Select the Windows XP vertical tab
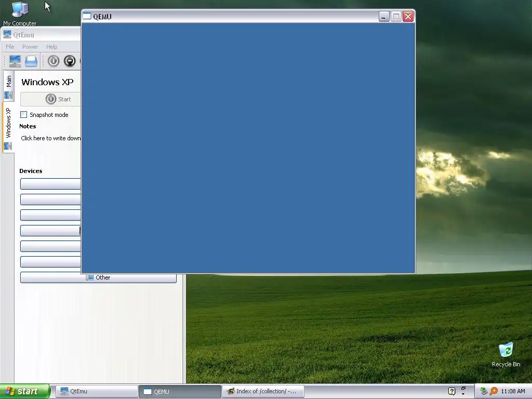Image resolution: width=532 pixels, height=399 pixels. tap(8, 128)
